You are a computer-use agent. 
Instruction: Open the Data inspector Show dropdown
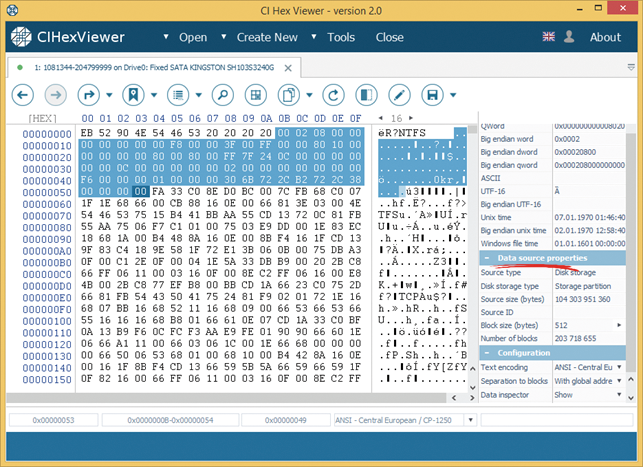pyautogui.click(x=619, y=395)
